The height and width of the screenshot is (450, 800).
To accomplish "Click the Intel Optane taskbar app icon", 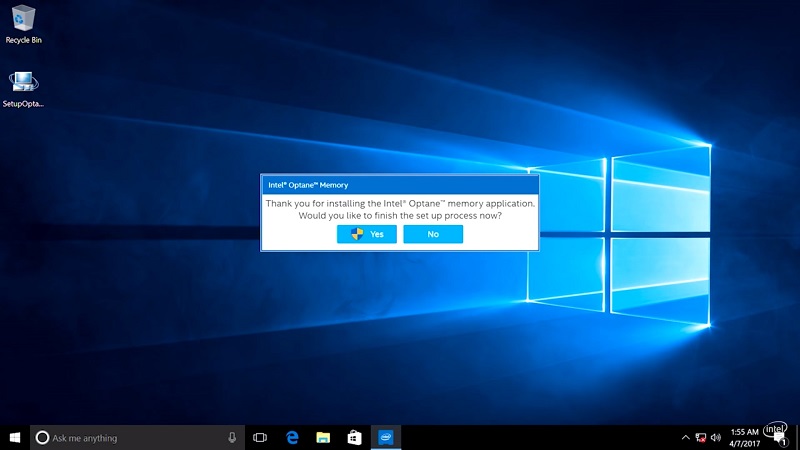I will [x=384, y=438].
